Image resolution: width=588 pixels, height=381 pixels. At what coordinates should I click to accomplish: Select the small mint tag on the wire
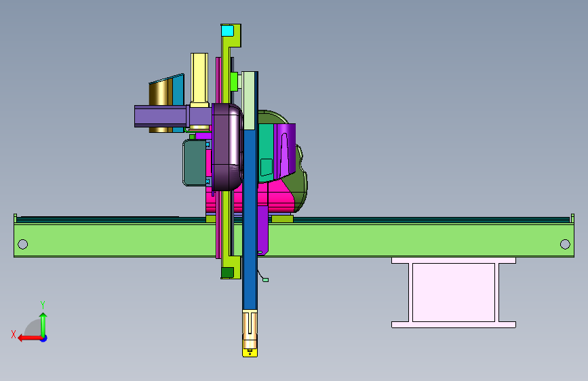[265, 280]
